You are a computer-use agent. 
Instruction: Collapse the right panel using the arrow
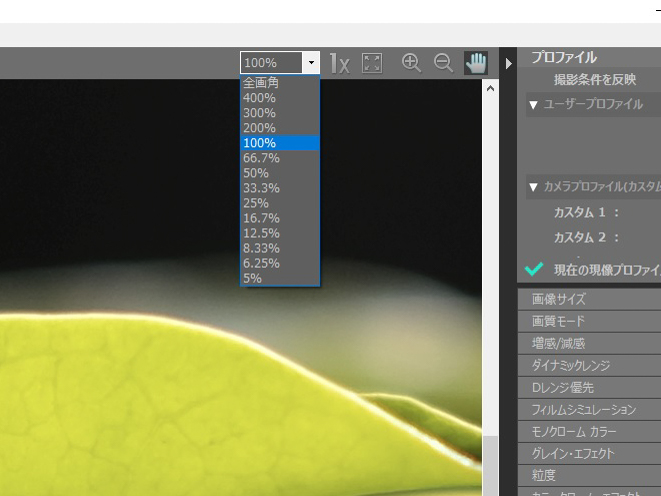click(x=508, y=63)
